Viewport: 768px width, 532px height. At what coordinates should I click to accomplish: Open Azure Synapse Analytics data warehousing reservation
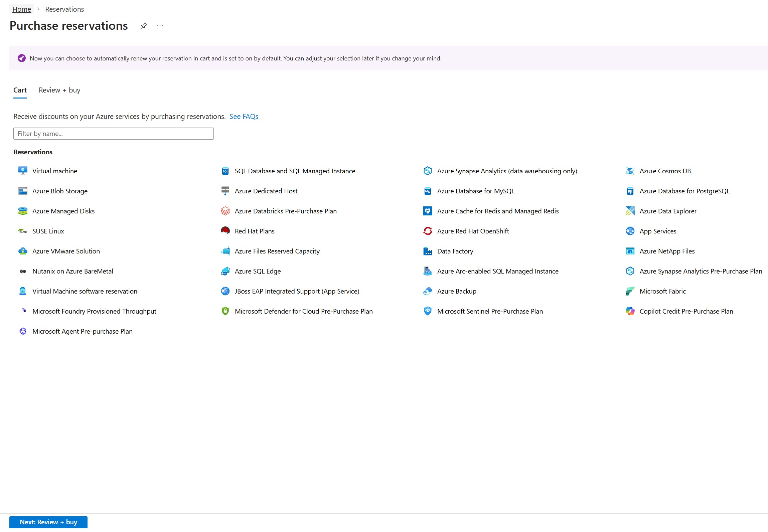pyautogui.click(x=507, y=171)
